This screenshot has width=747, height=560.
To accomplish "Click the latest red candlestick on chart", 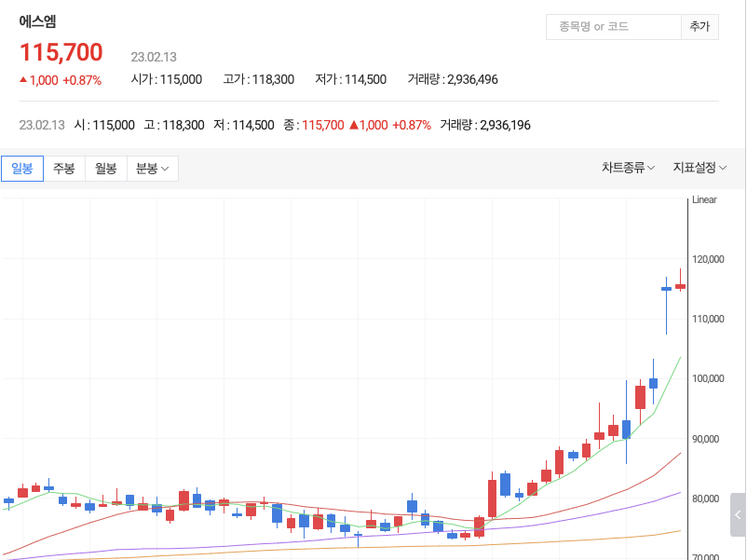I will click(680, 286).
